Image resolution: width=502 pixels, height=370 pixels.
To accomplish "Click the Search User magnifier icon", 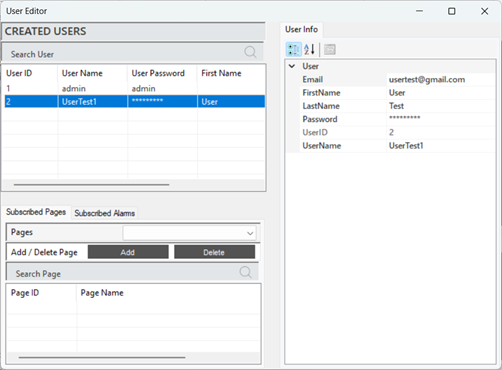I will pos(250,52).
